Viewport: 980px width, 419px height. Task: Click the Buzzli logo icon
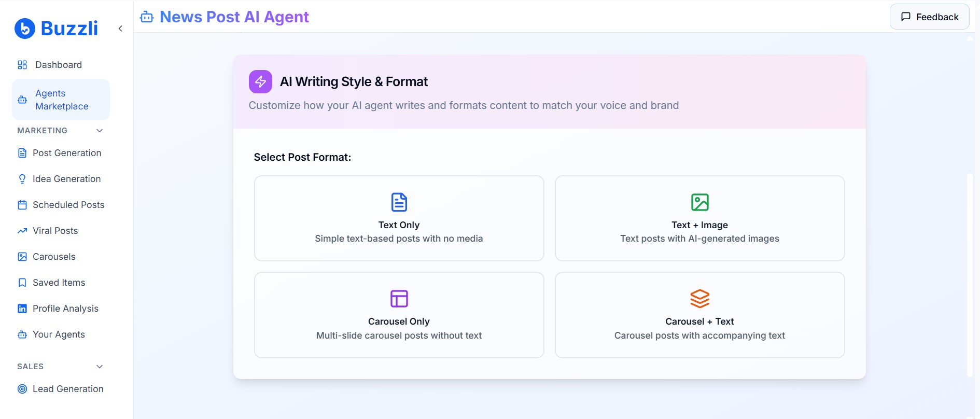click(x=25, y=29)
